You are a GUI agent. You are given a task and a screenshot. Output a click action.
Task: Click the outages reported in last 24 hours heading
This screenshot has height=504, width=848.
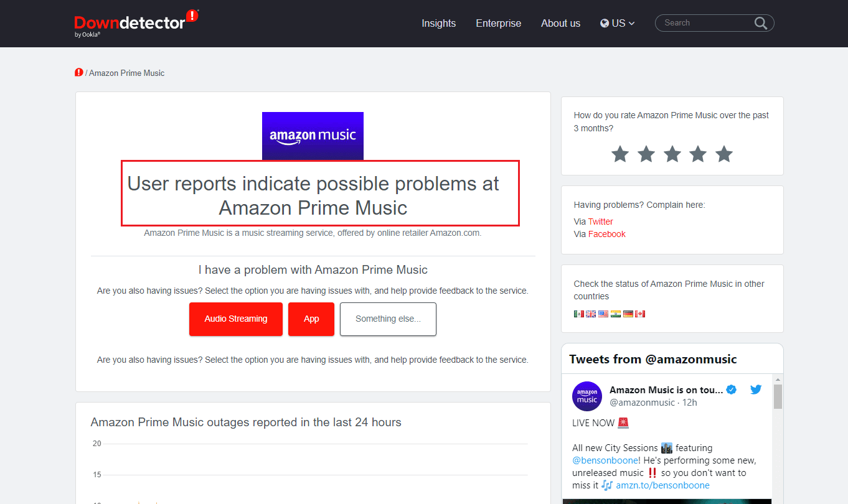point(246,422)
